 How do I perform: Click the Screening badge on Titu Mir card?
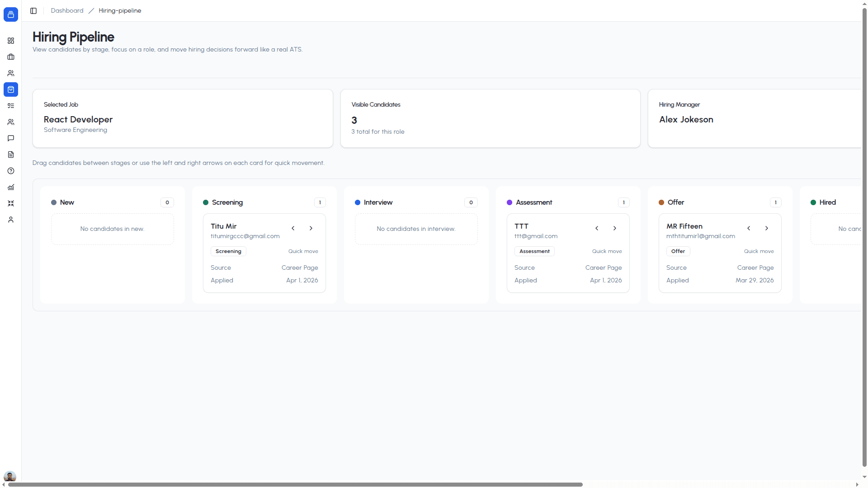[x=228, y=251]
